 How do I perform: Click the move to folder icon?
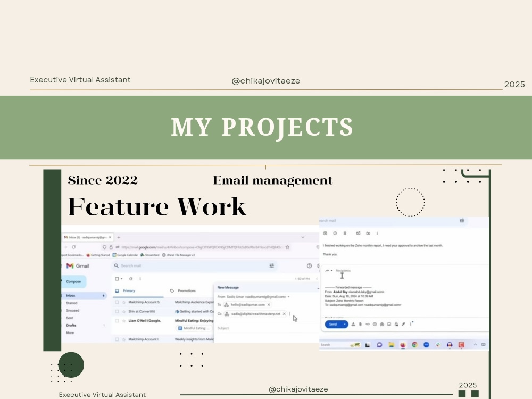click(368, 234)
